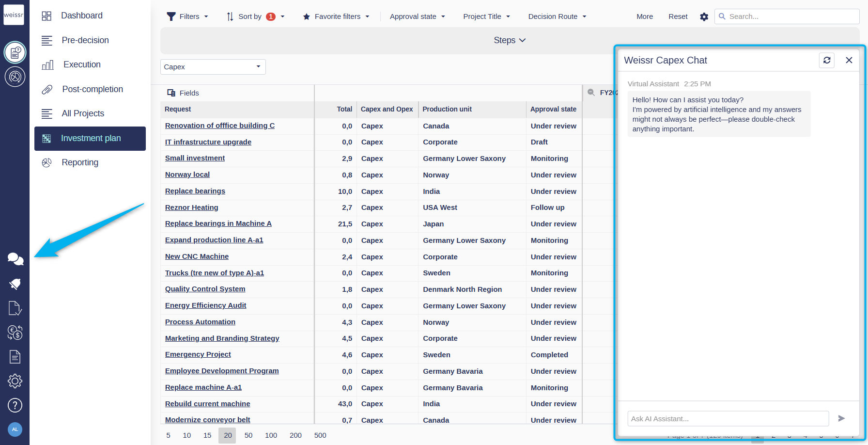Screen dimensions: 868x445
Task: Open Emergency Project request
Action: coord(198,354)
